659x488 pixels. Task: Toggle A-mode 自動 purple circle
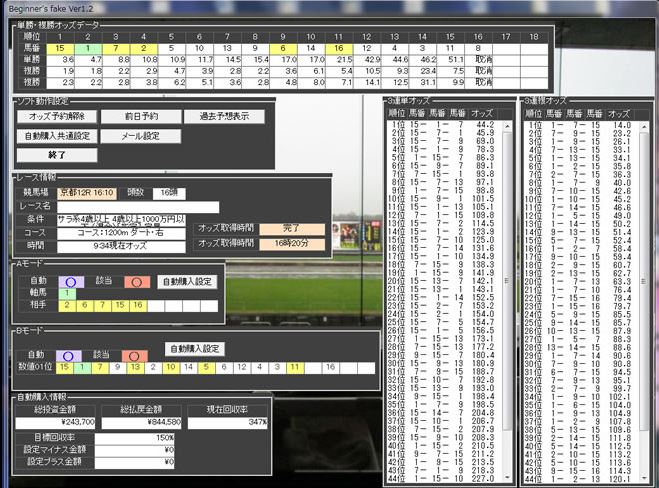69,282
